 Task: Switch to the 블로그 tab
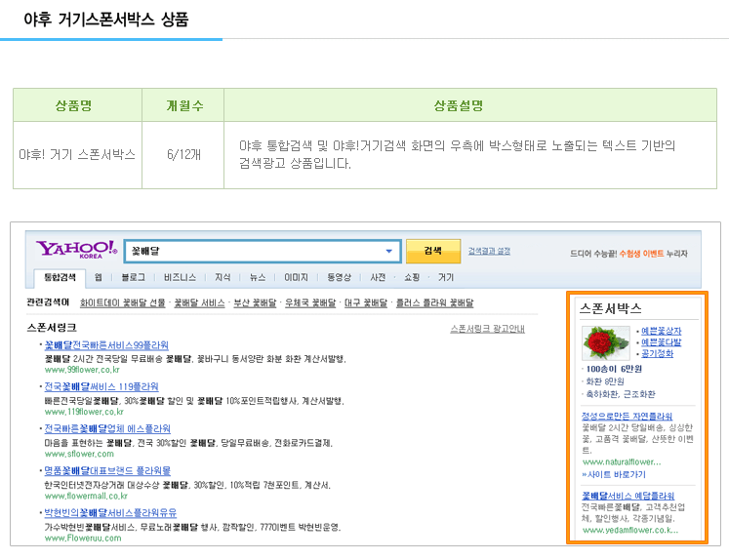133,277
